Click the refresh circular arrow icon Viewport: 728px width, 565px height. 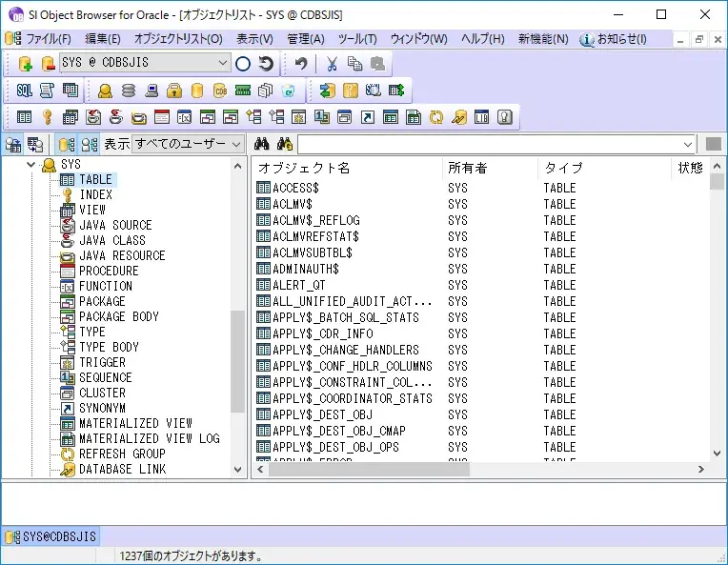266,64
